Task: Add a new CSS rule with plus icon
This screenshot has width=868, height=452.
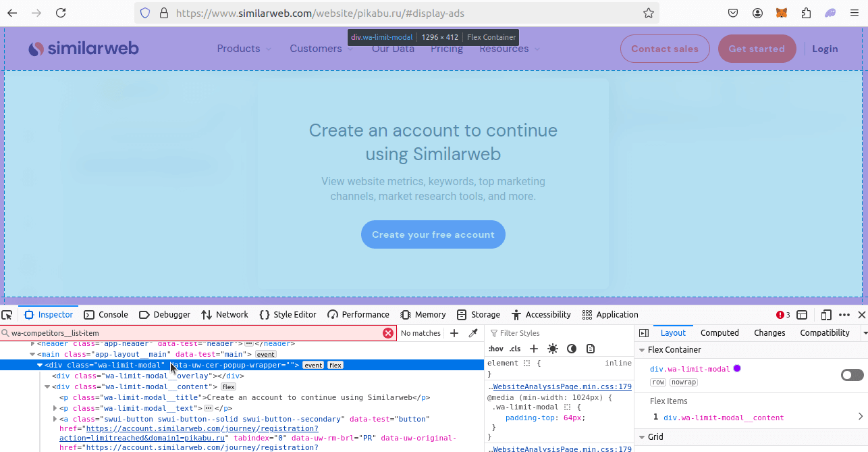Action: [x=534, y=349]
